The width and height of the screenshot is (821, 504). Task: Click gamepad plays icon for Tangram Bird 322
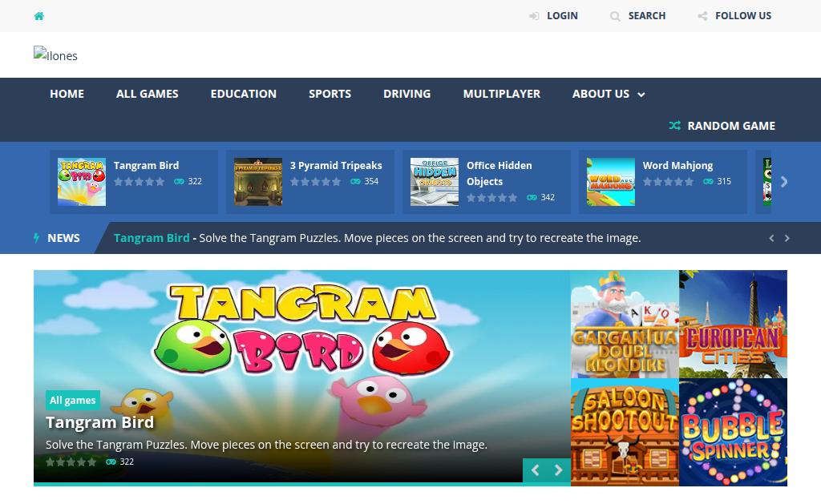pyautogui.click(x=179, y=182)
